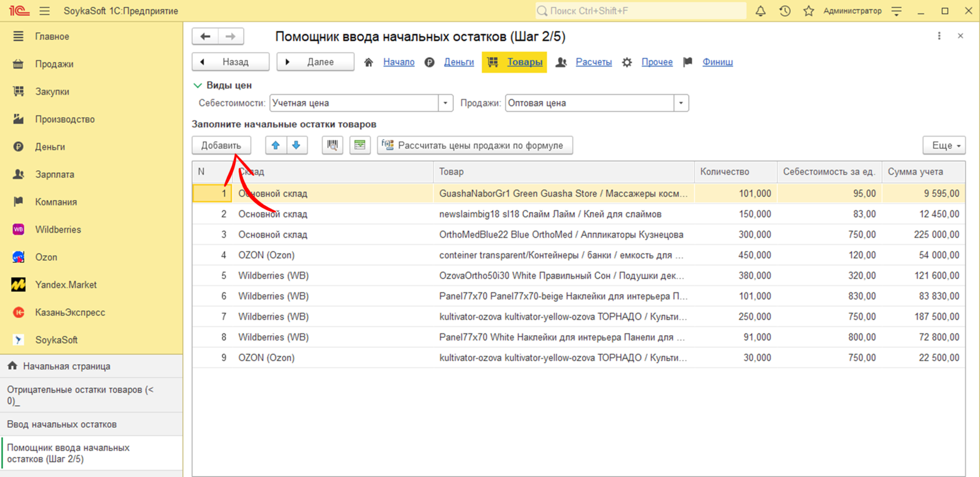Move row up with blue arrow
980x477 pixels.
click(x=275, y=145)
